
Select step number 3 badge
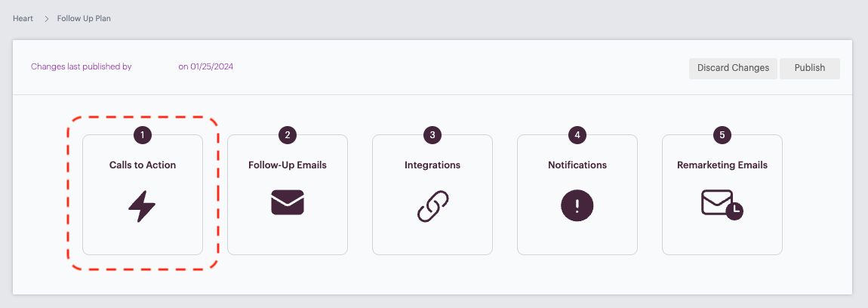pyautogui.click(x=432, y=134)
